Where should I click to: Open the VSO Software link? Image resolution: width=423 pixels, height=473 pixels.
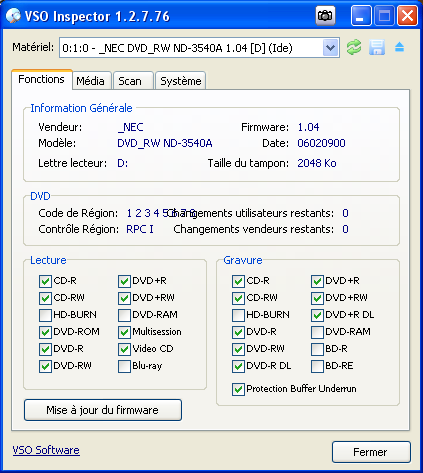click(x=46, y=450)
